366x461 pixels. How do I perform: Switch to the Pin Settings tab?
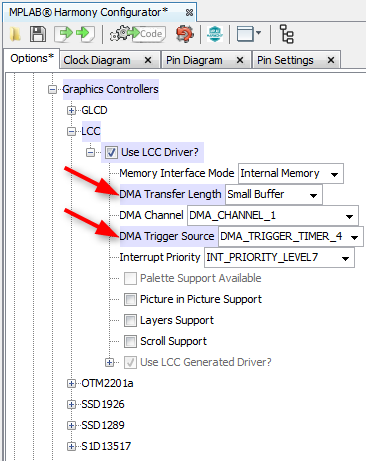(285, 60)
